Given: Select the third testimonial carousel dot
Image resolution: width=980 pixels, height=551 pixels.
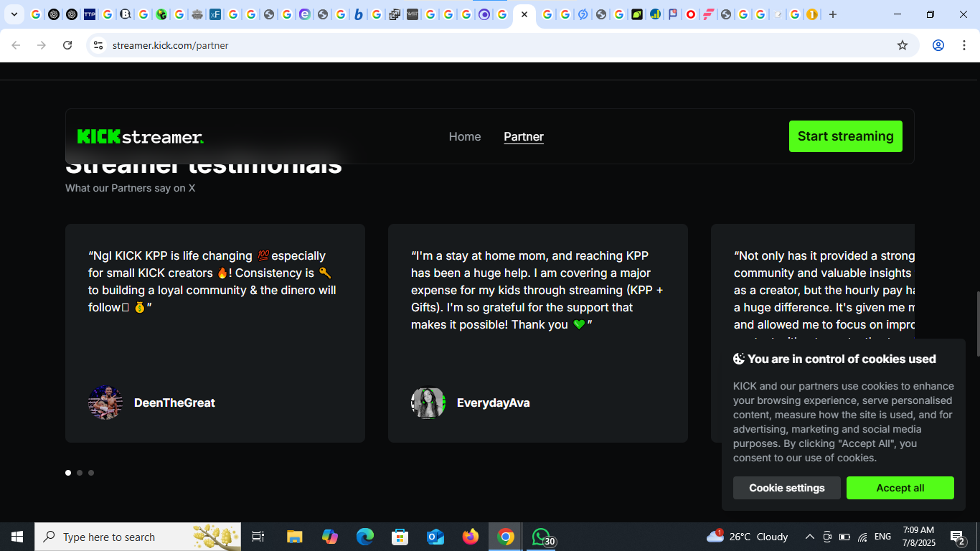Looking at the screenshot, I should (91, 473).
